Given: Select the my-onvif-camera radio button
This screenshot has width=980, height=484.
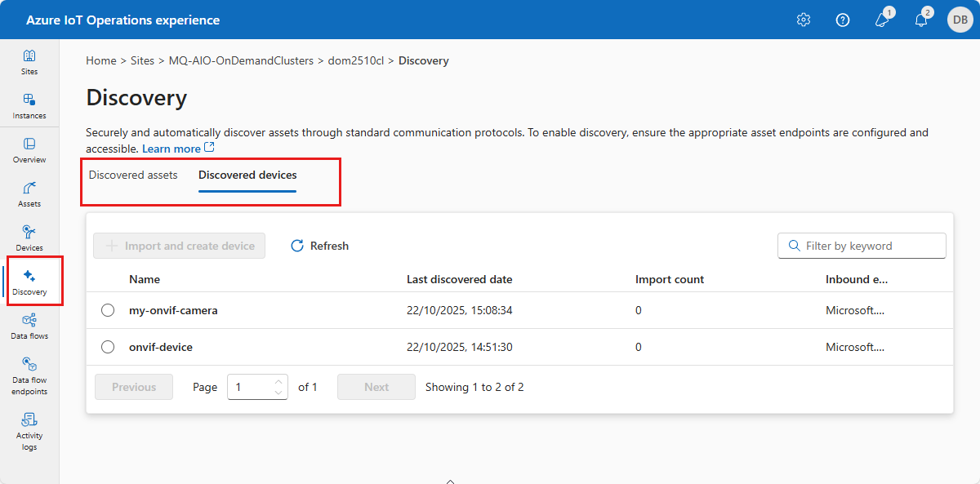Looking at the screenshot, I should pos(108,310).
